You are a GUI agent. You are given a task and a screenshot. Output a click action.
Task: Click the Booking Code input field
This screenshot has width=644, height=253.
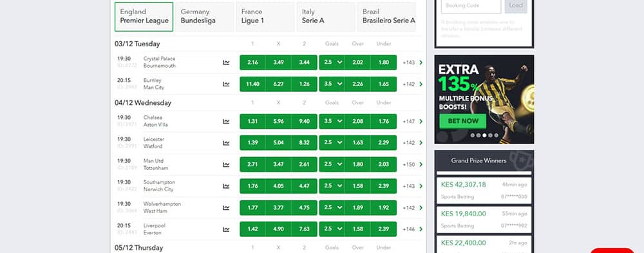pyautogui.click(x=471, y=6)
